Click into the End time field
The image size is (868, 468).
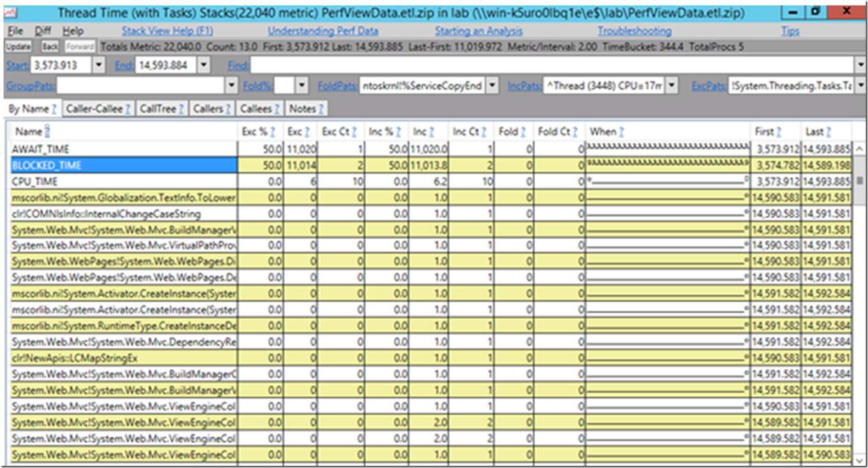pyautogui.click(x=167, y=65)
